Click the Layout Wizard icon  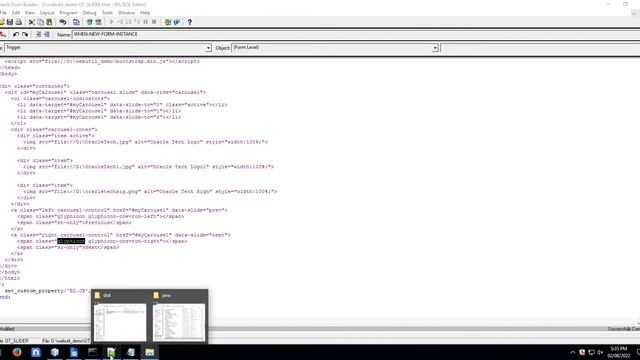click(167, 22)
